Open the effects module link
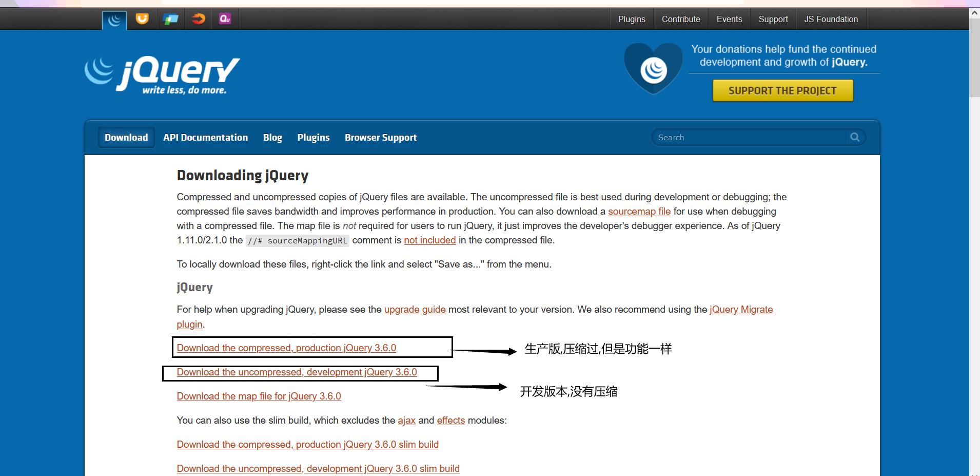This screenshot has width=980, height=476. [451, 421]
